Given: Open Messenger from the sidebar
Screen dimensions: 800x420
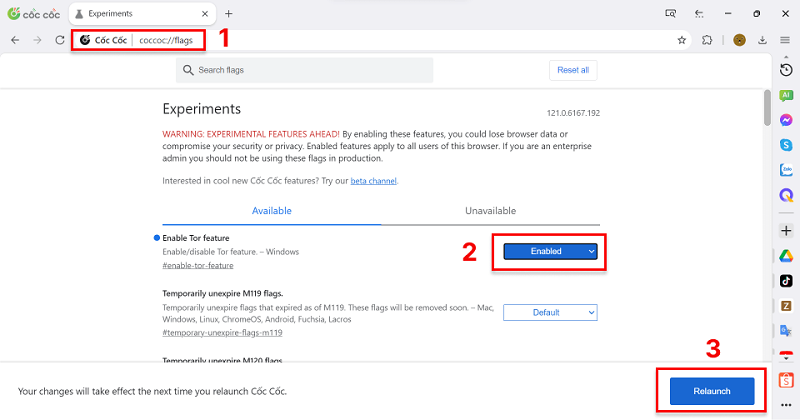Looking at the screenshot, I should 786,120.
